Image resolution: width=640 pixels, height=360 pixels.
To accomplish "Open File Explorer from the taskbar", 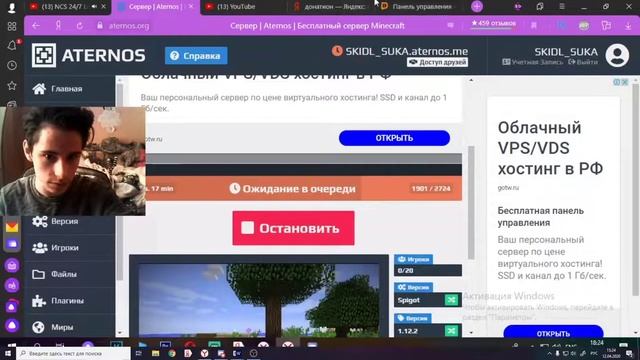I will (x=156, y=353).
